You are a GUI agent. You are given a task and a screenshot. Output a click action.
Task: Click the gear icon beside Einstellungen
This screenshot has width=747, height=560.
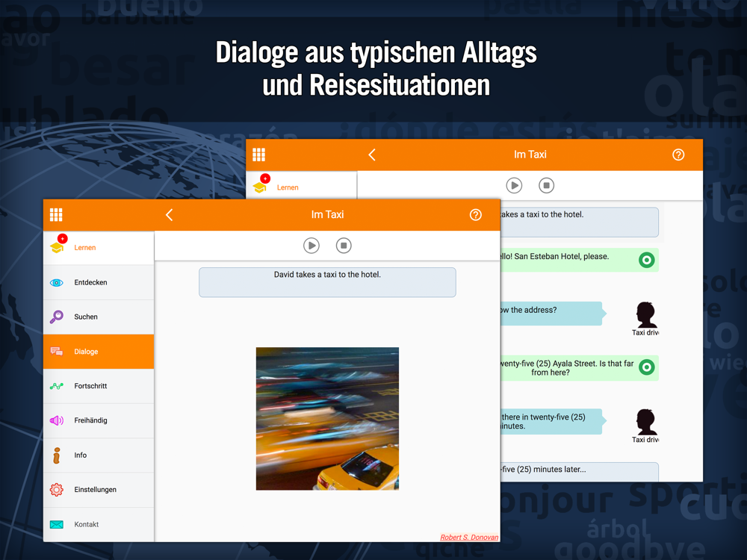pos(57,490)
